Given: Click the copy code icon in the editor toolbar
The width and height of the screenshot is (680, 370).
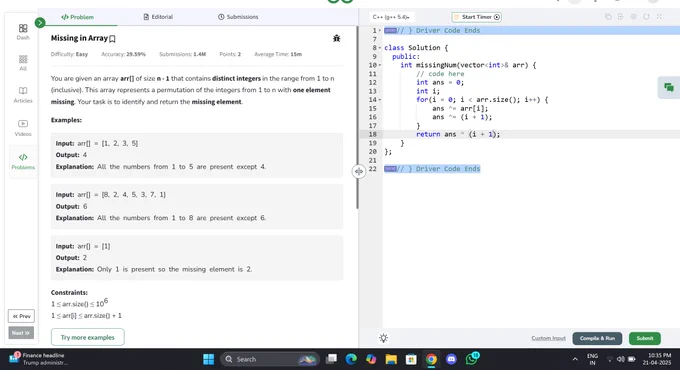Looking at the screenshot, I should [608, 16].
